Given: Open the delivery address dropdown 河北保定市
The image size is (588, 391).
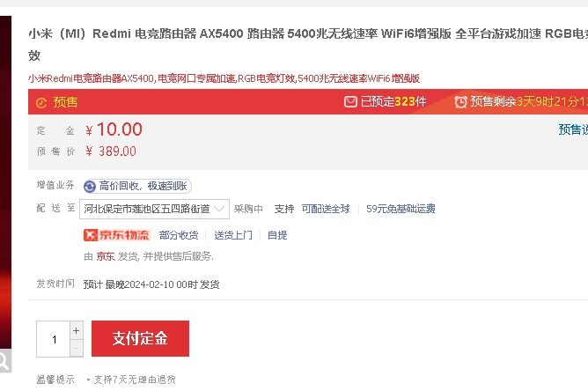Looking at the screenshot, I should coord(154,209).
